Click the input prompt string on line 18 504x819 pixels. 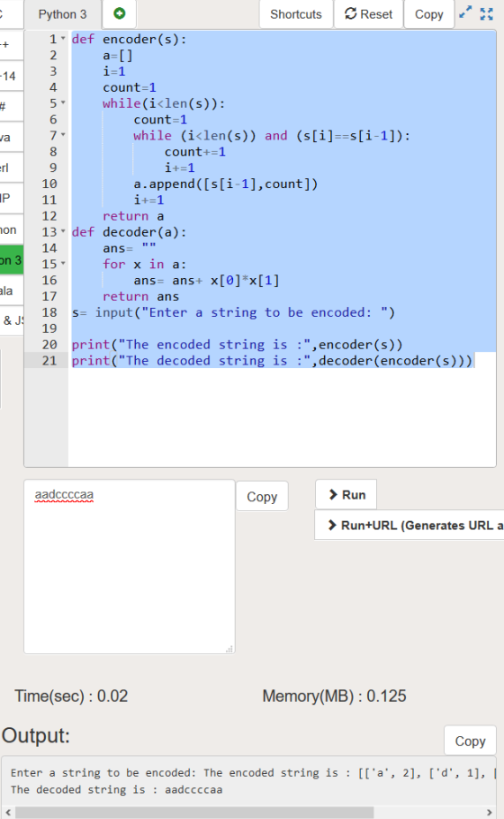coord(265,312)
